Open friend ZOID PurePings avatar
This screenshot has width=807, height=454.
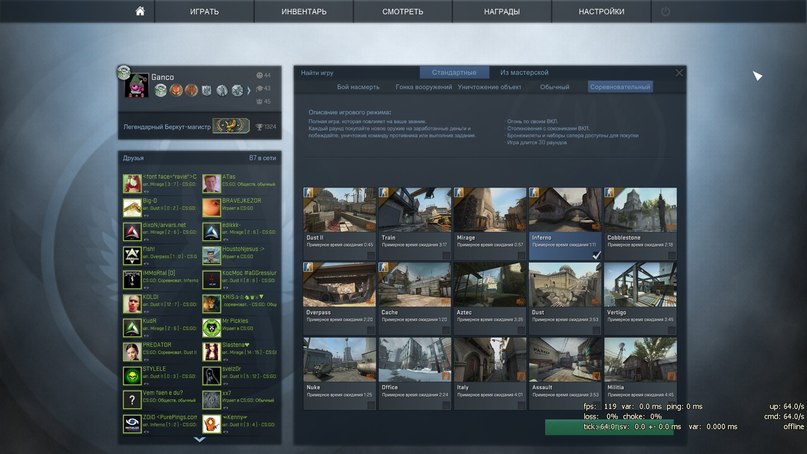[x=132, y=424]
